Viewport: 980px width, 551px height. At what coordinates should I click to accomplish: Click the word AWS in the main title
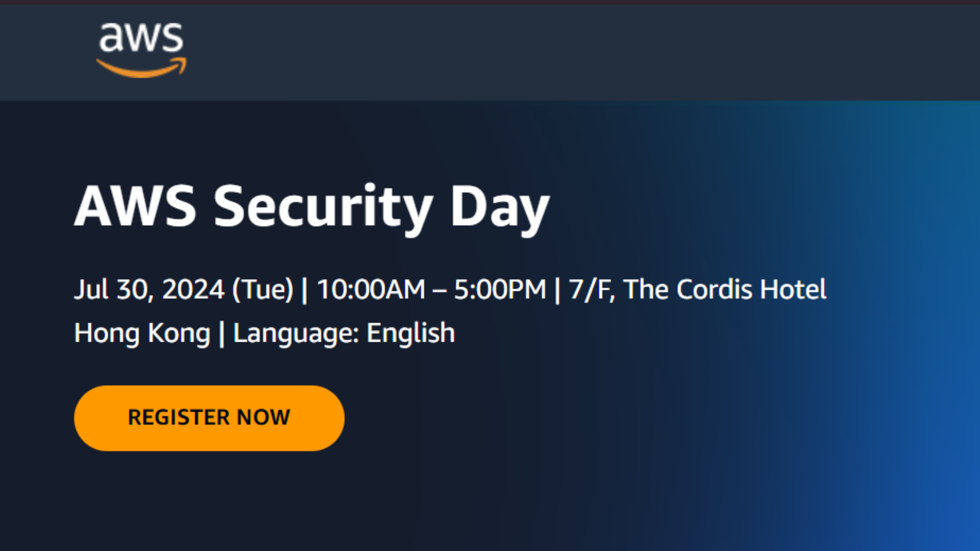[135, 206]
